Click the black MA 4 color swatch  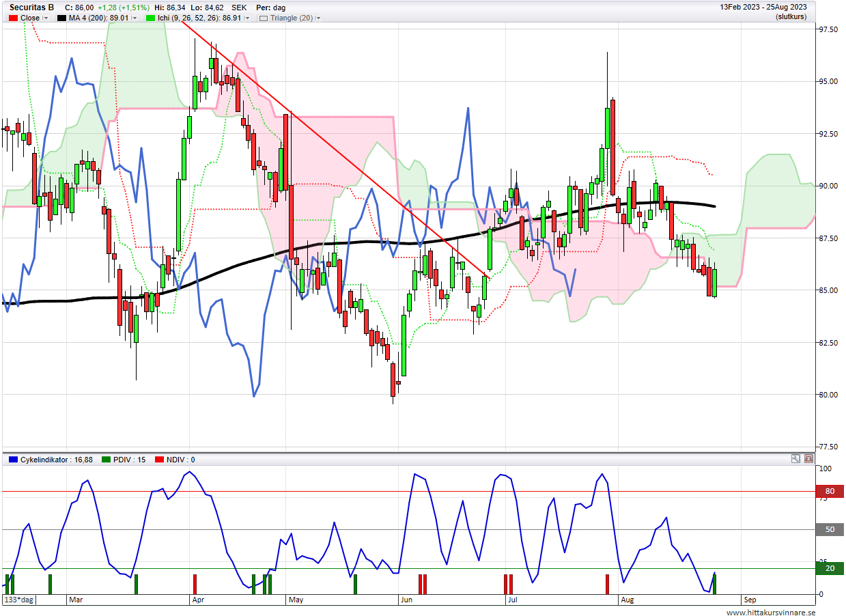click(x=62, y=18)
